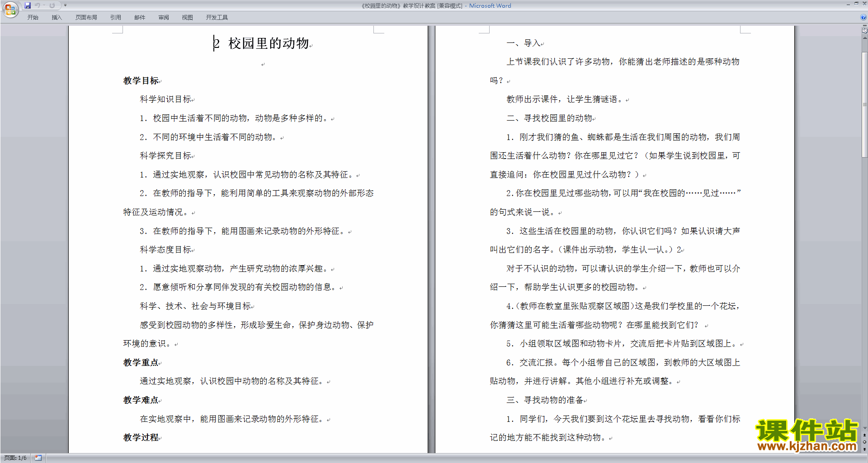Expand Customize Quick Access Toolbar menu

(65, 5)
